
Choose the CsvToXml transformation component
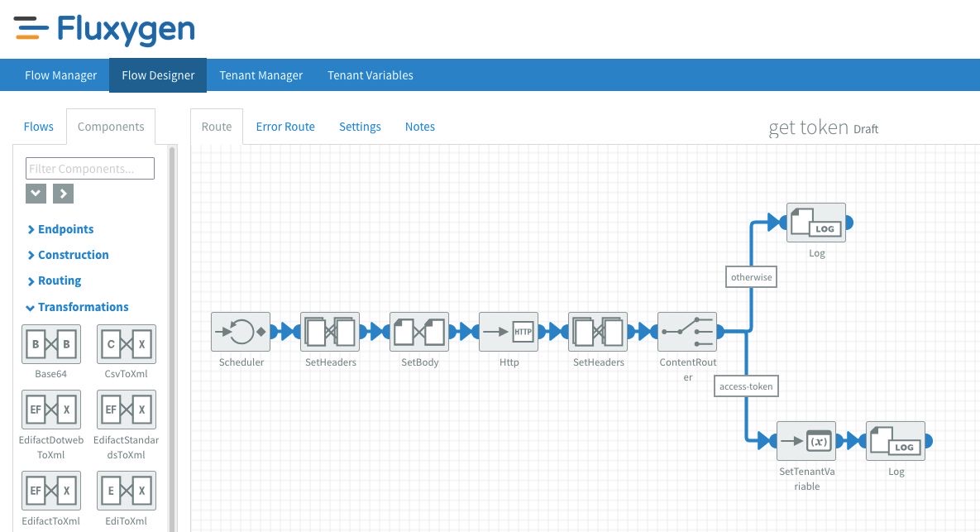tap(127, 344)
